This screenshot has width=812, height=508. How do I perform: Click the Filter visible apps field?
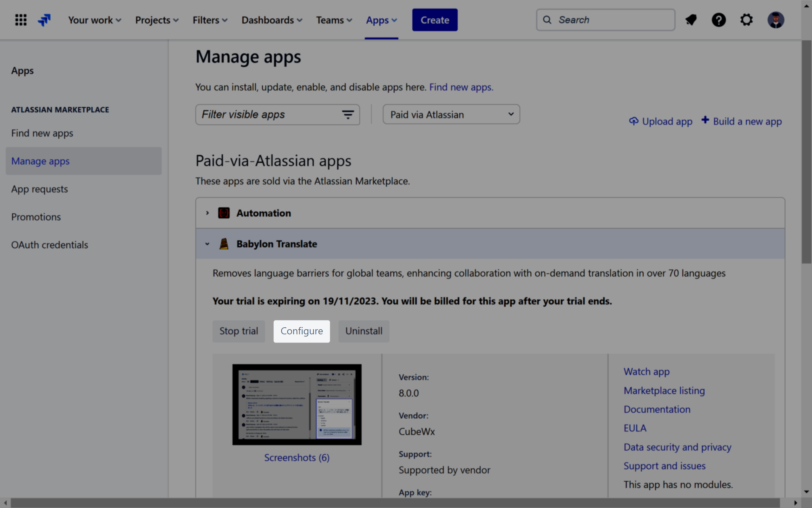click(x=278, y=115)
